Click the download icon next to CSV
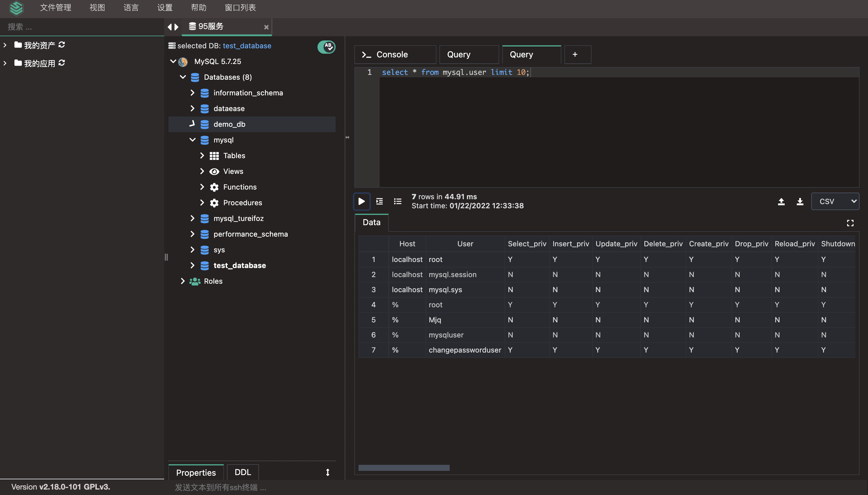Image resolution: width=868 pixels, height=495 pixels. [800, 202]
